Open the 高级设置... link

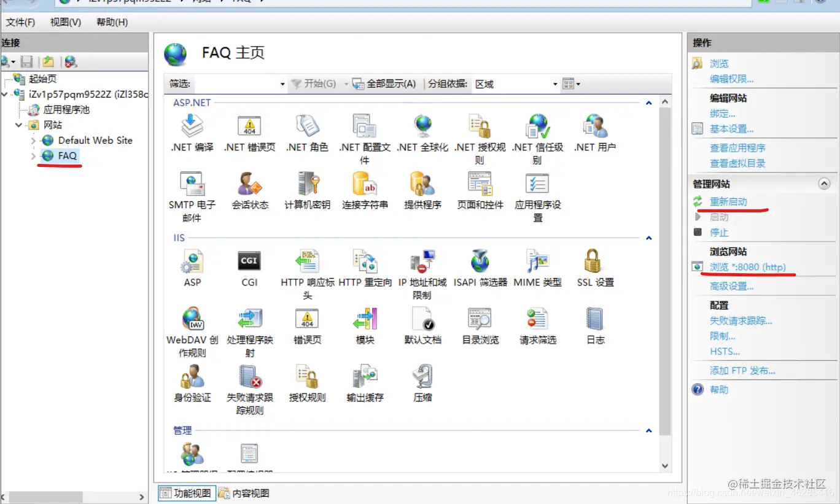tap(732, 286)
